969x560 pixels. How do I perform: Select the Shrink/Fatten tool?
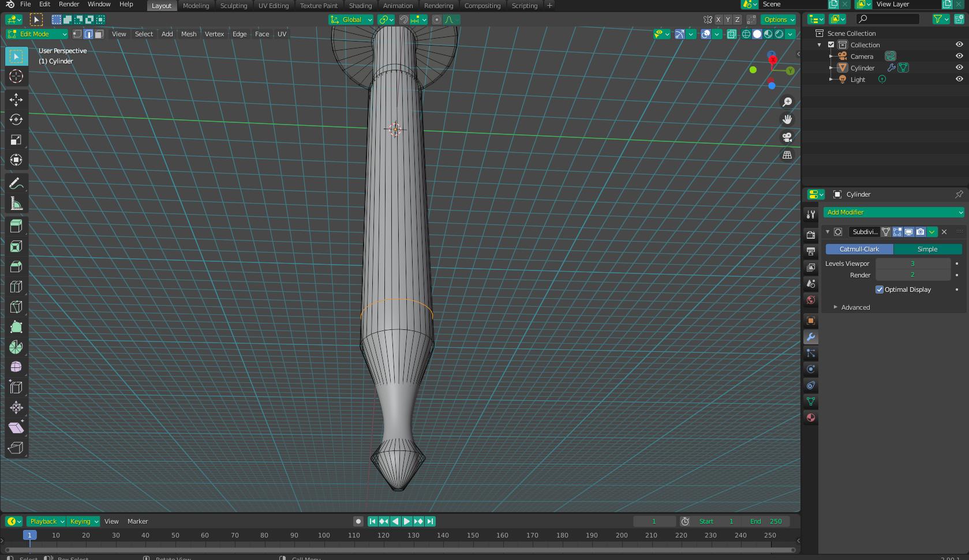click(x=16, y=408)
